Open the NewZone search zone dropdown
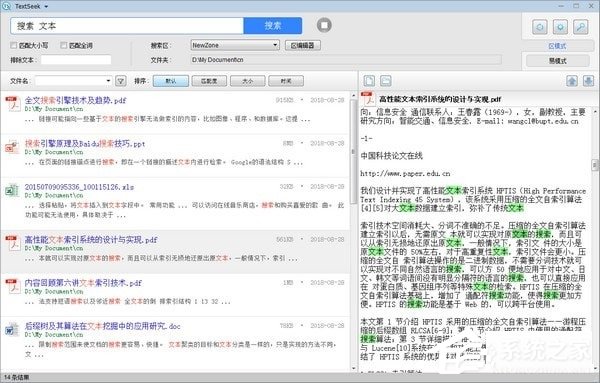Screen dimensions: 600x383 (x=235, y=45)
